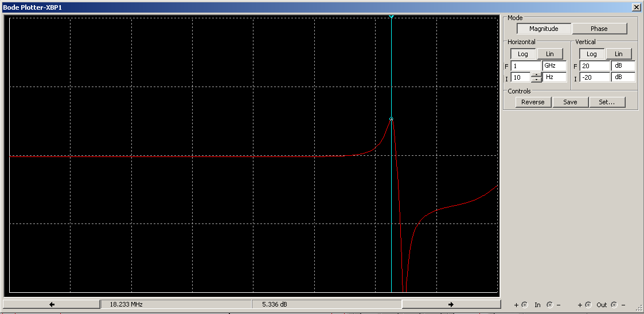Set Horizontal axis to Lin

[x=550, y=54]
